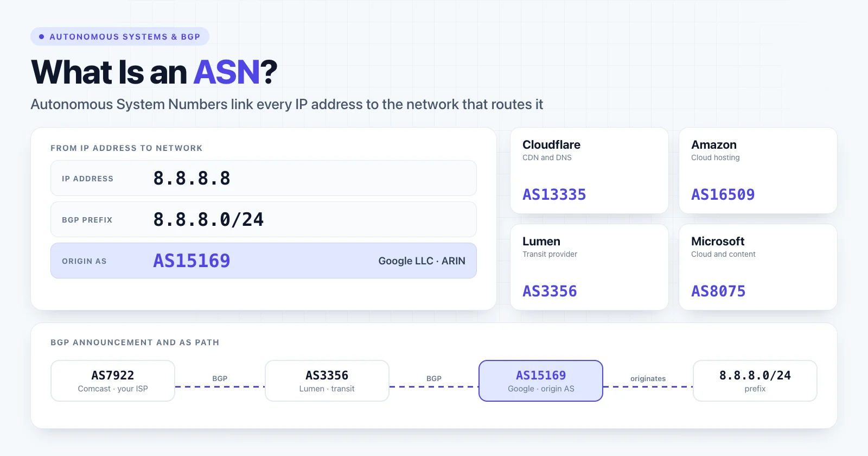868x456 pixels.
Task: Select the highlighted AS15169 Google origin node
Action: click(x=541, y=381)
